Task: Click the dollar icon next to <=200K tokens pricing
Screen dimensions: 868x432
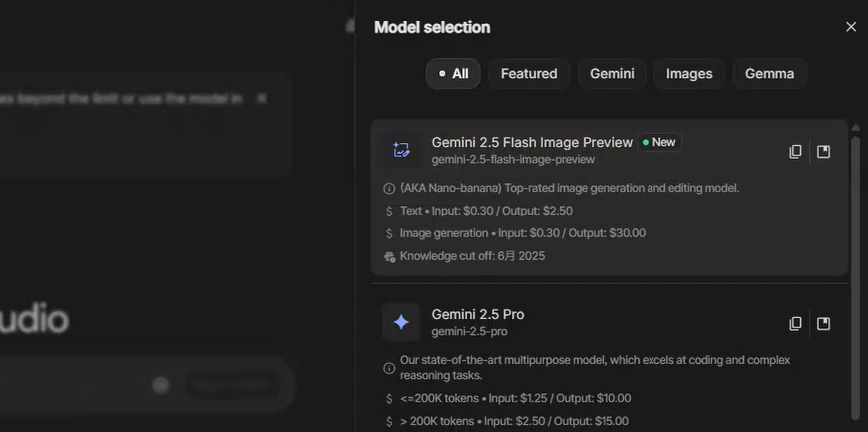Action: [x=389, y=399]
